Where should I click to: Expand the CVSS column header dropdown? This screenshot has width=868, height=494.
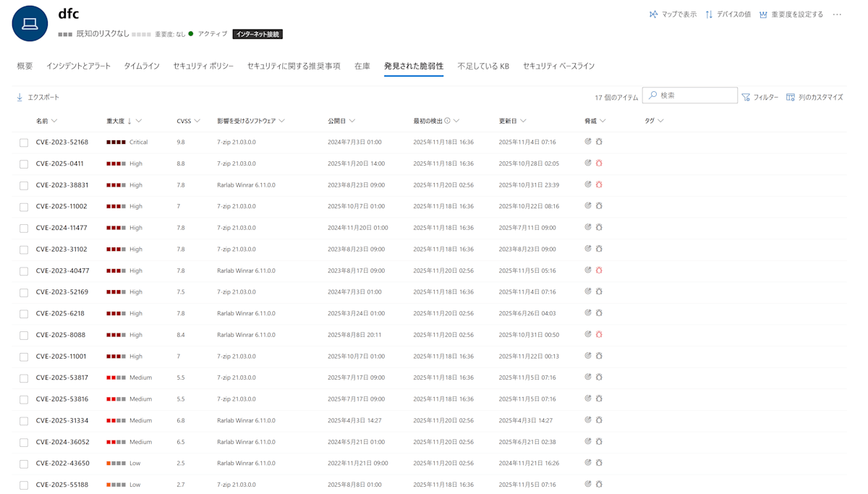pyautogui.click(x=197, y=121)
